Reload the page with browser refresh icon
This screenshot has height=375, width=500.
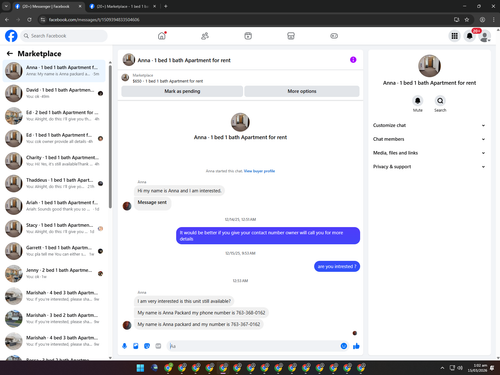click(29, 20)
